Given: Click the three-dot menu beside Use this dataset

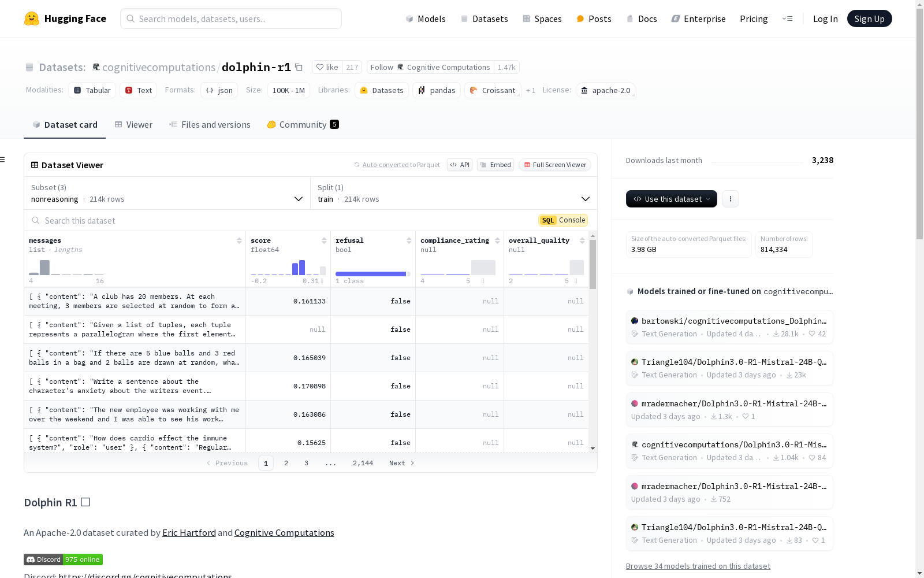Looking at the screenshot, I should (731, 199).
